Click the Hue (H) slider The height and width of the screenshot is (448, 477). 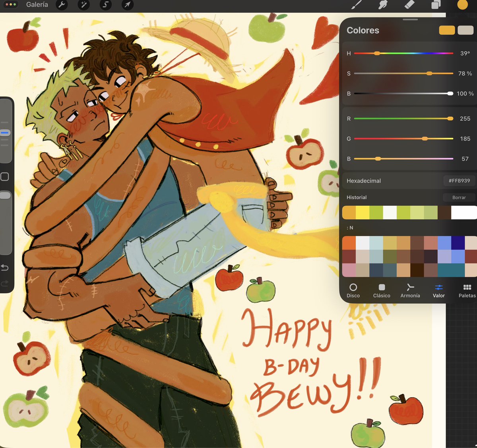(403, 53)
